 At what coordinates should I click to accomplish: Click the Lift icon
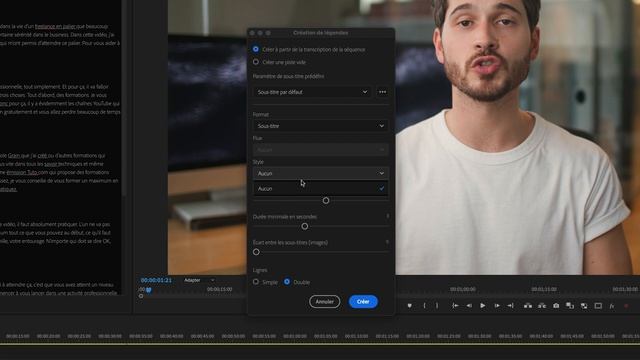coord(528,306)
